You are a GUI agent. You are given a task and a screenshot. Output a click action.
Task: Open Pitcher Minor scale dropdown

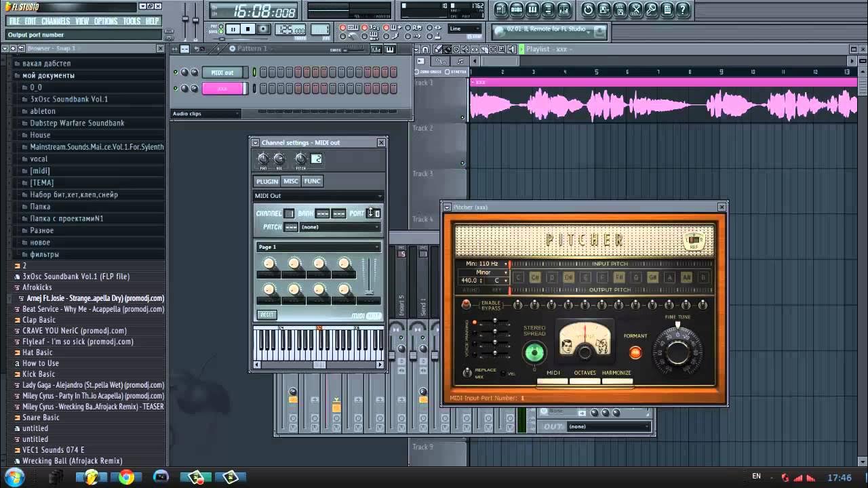coord(484,272)
